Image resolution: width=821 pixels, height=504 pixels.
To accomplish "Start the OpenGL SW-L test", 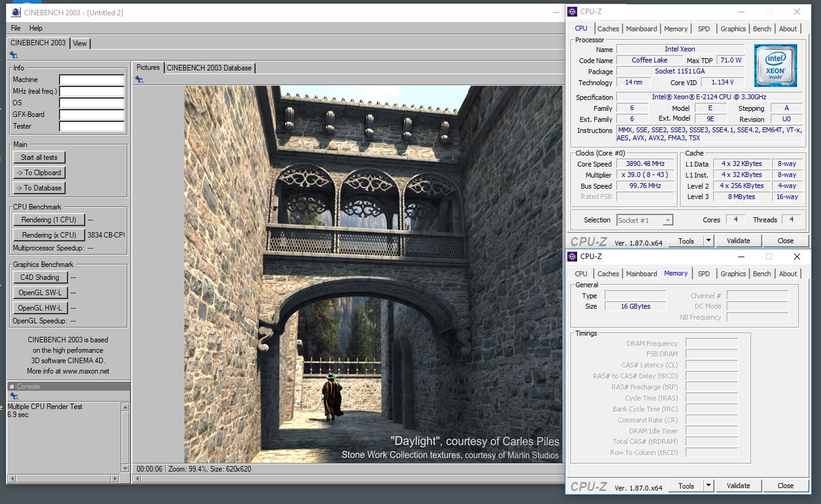I will coord(40,293).
